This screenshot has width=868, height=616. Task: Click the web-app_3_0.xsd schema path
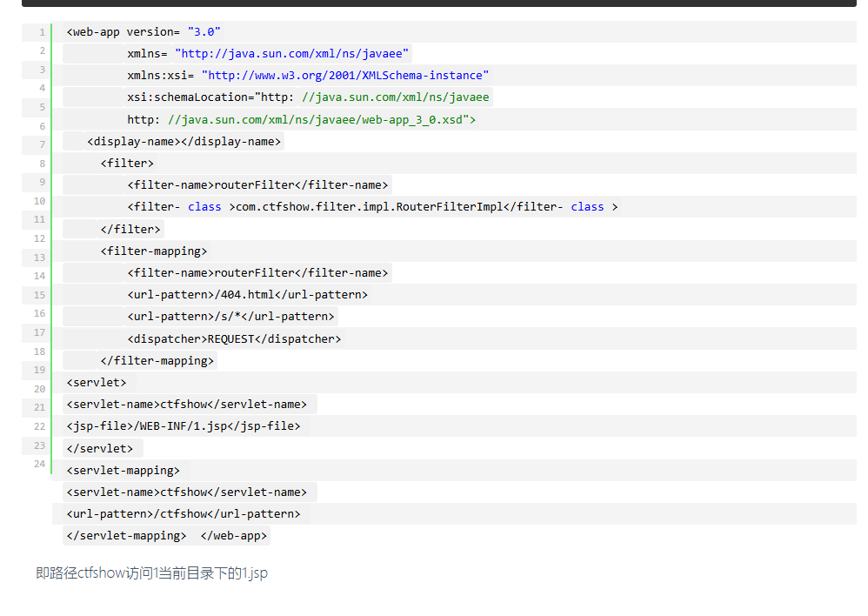pos(322,120)
